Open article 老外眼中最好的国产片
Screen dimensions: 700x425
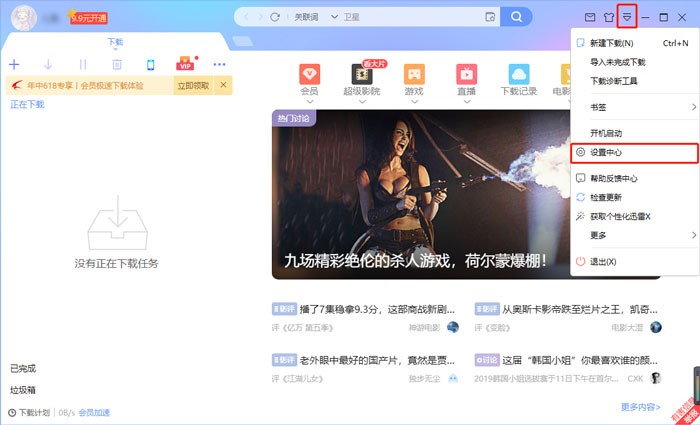click(377, 360)
